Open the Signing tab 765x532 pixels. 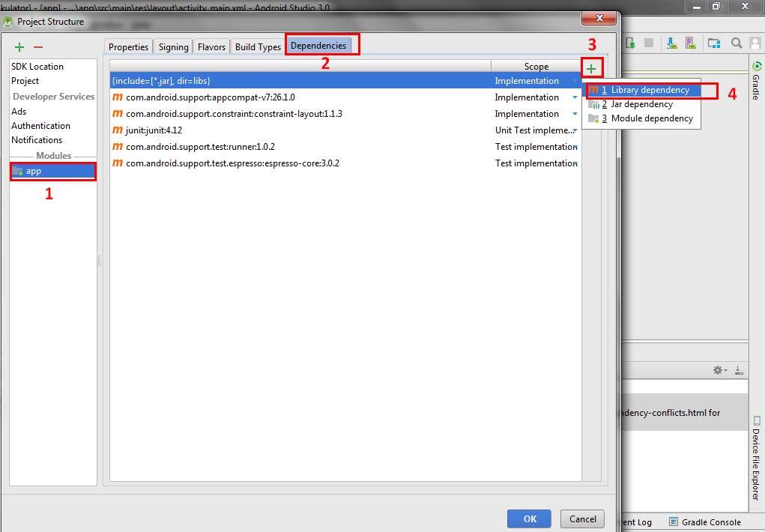tap(172, 46)
